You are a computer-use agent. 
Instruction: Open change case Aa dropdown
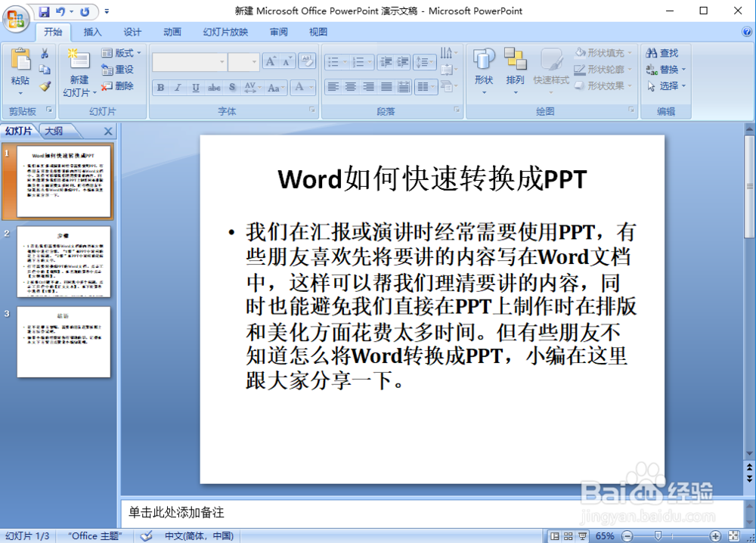276,87
